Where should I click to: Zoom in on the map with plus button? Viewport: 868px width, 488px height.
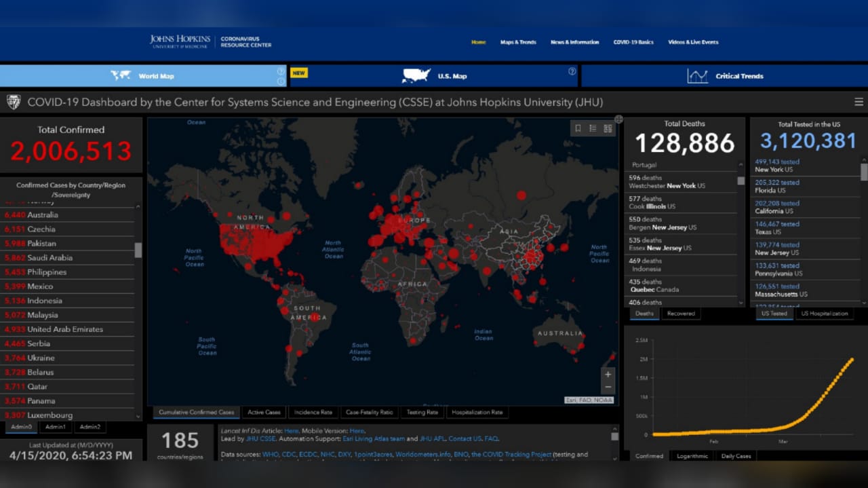click(608, 375)
